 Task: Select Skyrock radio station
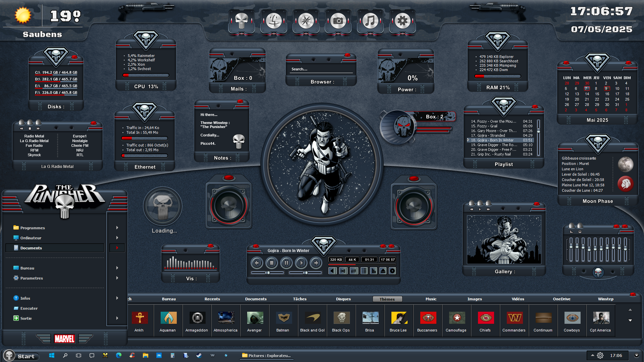click(x=34, y=155)
